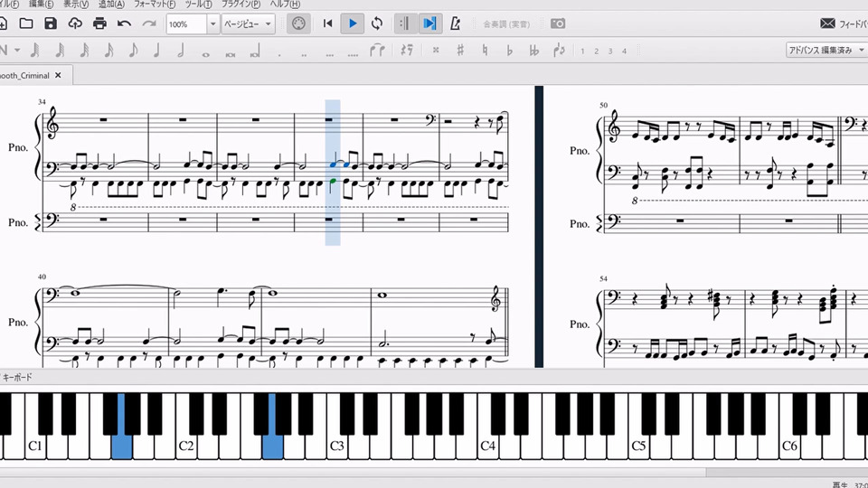Rewind playback to the start
The width and height of the screenshot is (868, 488).
(x=327, y=23)
